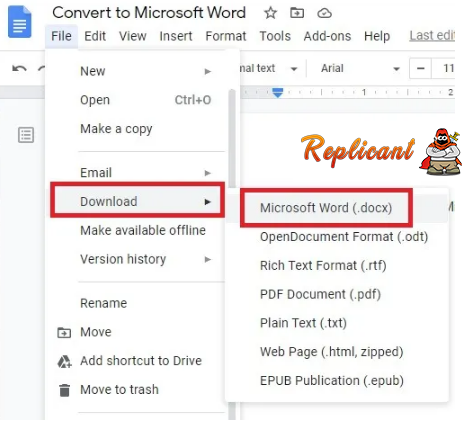Undo with the undo arrow icon

[19, 69]
